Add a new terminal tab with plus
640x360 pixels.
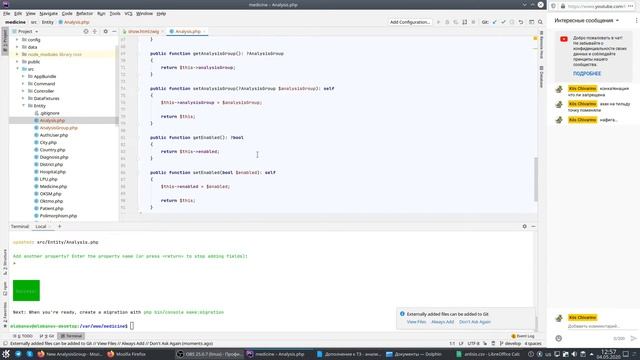click(59, 226)
